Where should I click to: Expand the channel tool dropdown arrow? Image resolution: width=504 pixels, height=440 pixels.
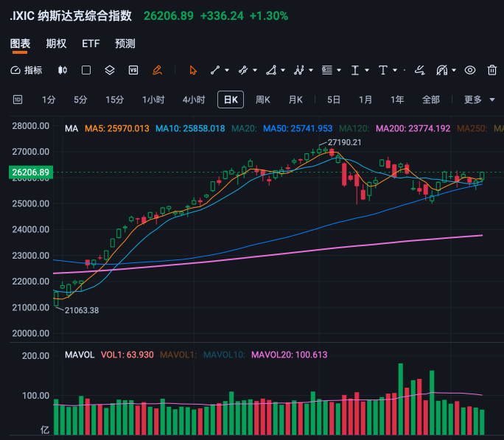coord(255,70)
